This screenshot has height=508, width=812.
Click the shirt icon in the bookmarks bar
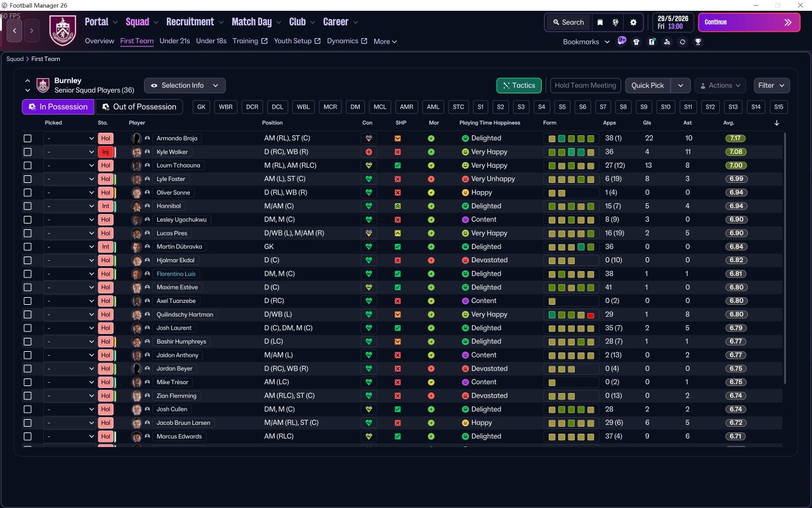[x=636, y=42]
